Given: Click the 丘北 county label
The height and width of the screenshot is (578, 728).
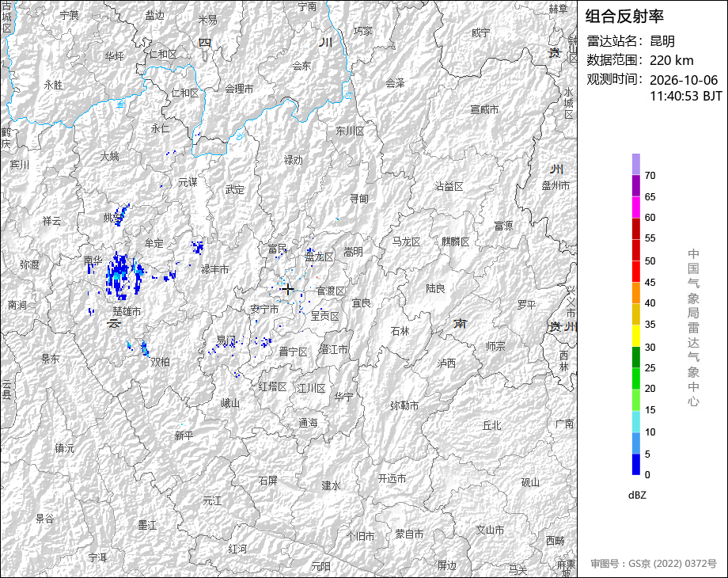Looking at the screenshot, I should point(492,425).
